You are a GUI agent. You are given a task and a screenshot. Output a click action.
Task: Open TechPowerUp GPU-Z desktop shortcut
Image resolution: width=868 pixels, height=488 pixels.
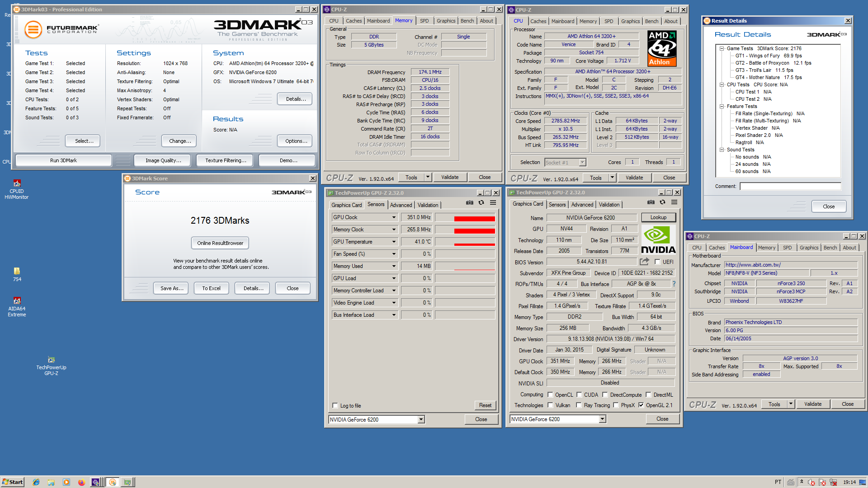coord(51,366)
